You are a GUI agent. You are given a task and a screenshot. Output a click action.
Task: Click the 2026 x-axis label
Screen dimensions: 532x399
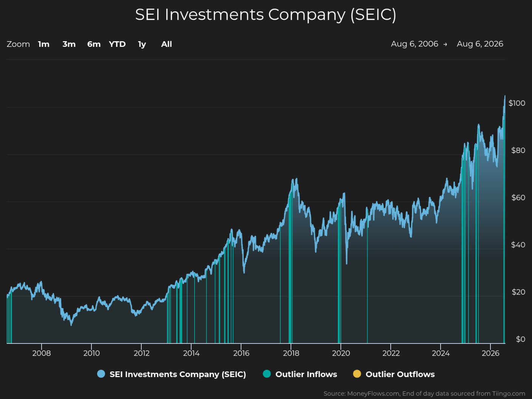(x=490, y=353)
